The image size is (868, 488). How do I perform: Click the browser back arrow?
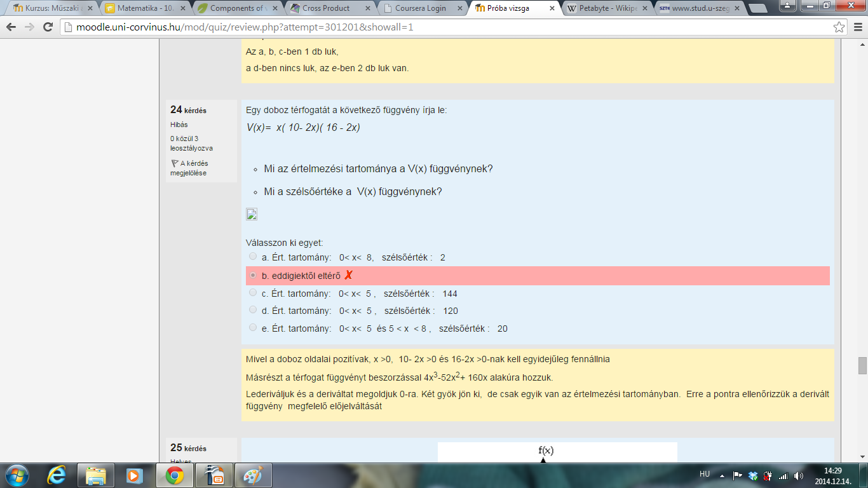pyautogui.click(x=11, y=27)
